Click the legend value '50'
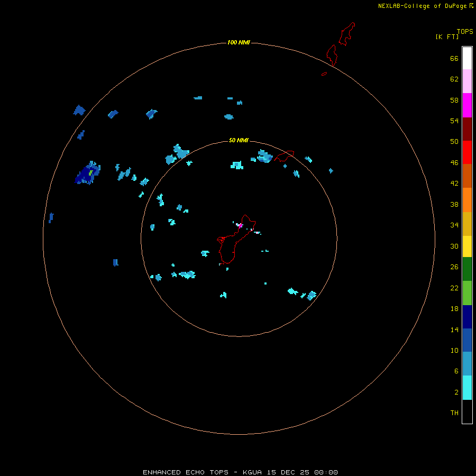The height and width of the screenshot is (476, 476). tap(454, 142)
